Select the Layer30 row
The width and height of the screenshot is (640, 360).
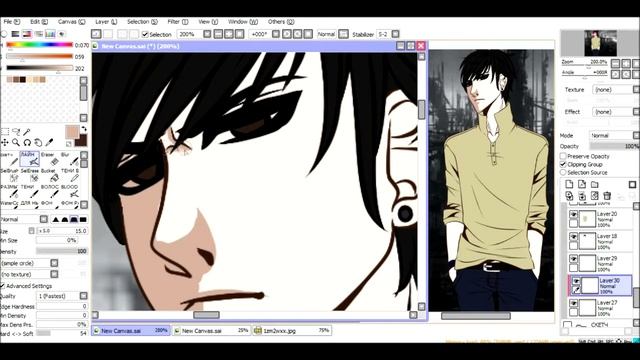pos(601,285)
